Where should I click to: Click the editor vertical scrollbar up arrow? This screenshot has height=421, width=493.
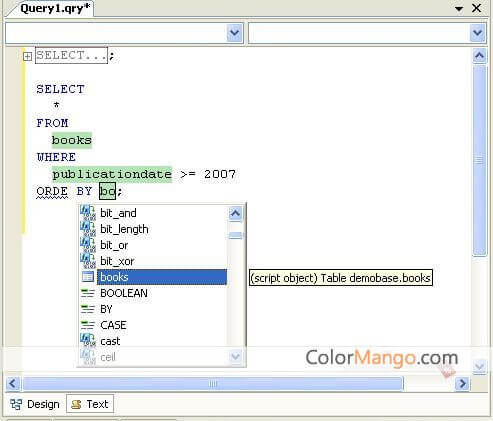tap(479, 56)
